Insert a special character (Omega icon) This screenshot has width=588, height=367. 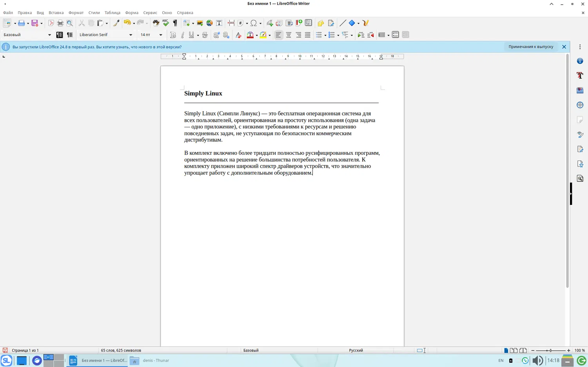tap(254, 23)
